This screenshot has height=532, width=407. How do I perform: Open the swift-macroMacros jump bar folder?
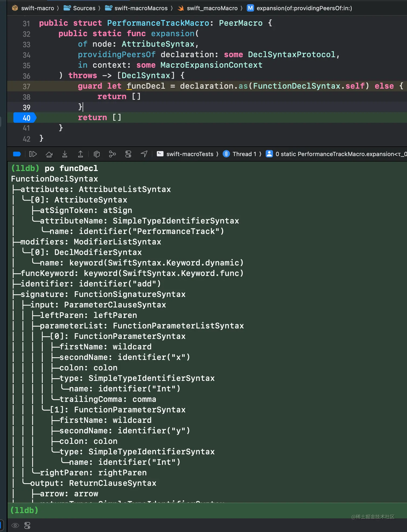coord(136,8)
